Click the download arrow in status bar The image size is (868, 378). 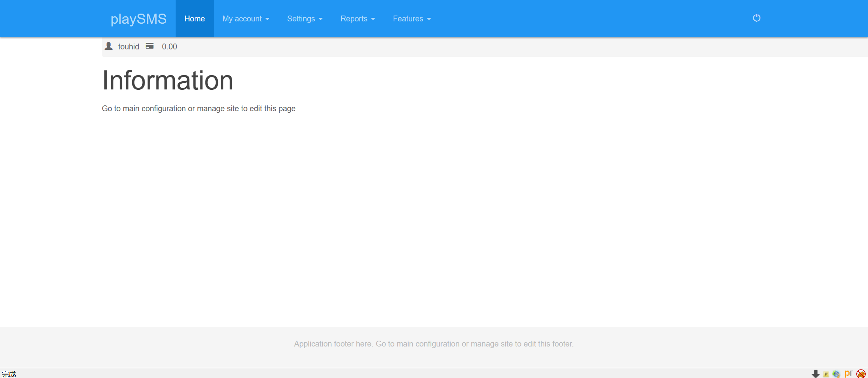pyautogui.click(x=816, y=374)
